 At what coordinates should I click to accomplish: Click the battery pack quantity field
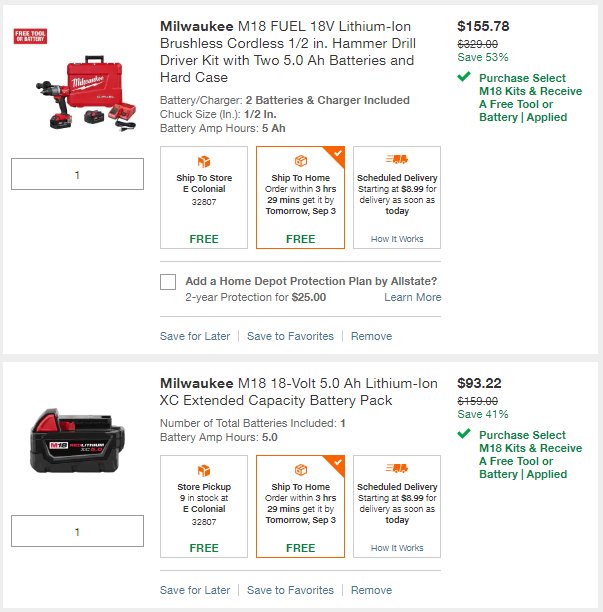click(x=77, y=531)
